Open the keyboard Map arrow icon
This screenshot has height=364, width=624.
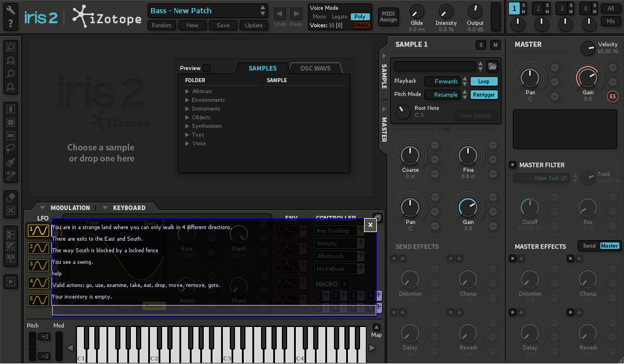point(376,328)
